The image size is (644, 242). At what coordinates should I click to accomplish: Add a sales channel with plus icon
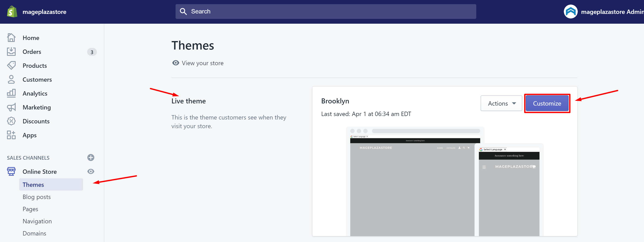click(91, 157)
